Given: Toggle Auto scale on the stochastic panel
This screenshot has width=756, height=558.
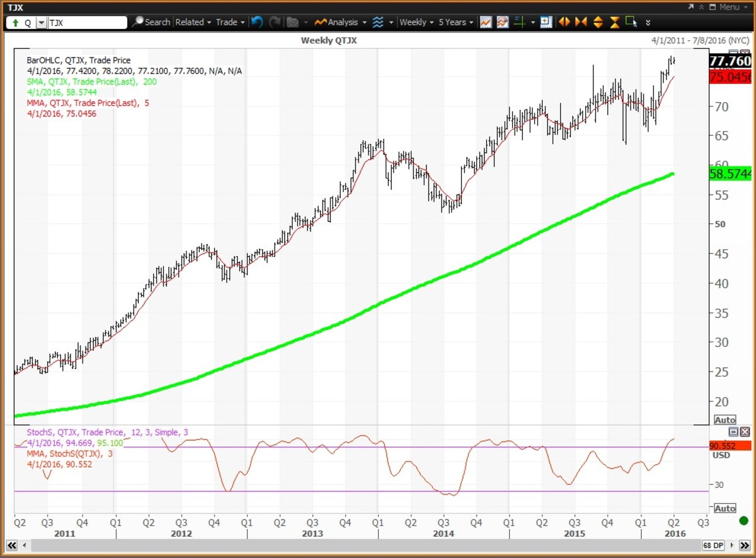Looking at the screenshot, I should tap(724, 508).
